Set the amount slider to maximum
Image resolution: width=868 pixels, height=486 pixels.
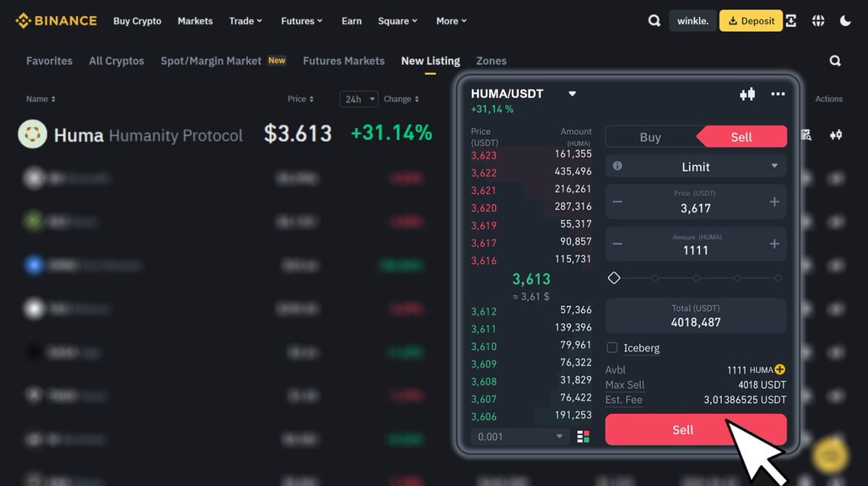(778, 278)
